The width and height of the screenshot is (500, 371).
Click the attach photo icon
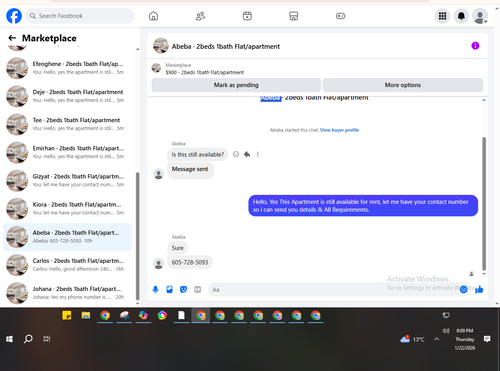tap(169, 289)
